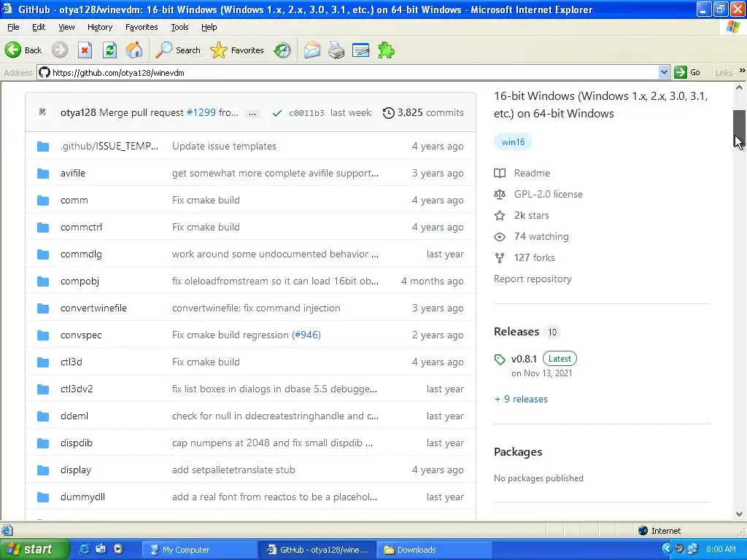
Task: Click the commdlg folder icon
Action: click(43, 254)
